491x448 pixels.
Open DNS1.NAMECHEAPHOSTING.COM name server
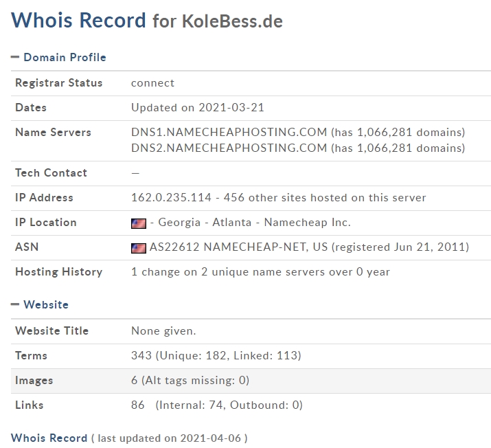coord(229,132)
